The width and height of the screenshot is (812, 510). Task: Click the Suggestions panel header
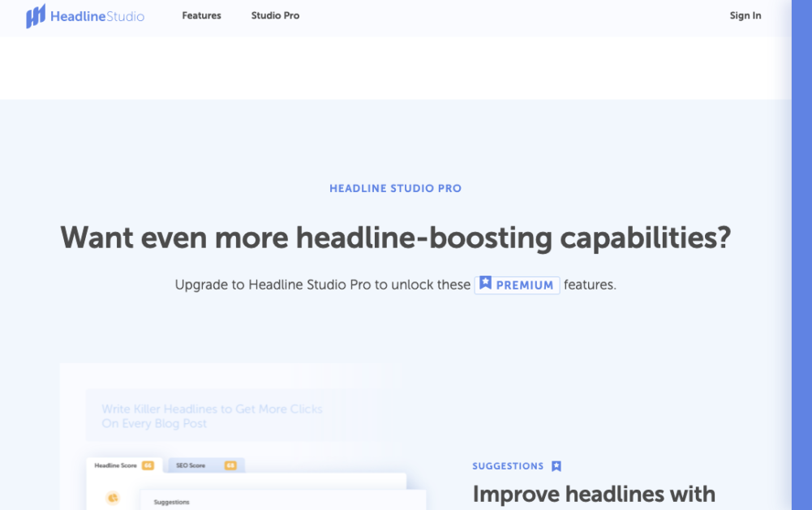click(x=171, y=502)
